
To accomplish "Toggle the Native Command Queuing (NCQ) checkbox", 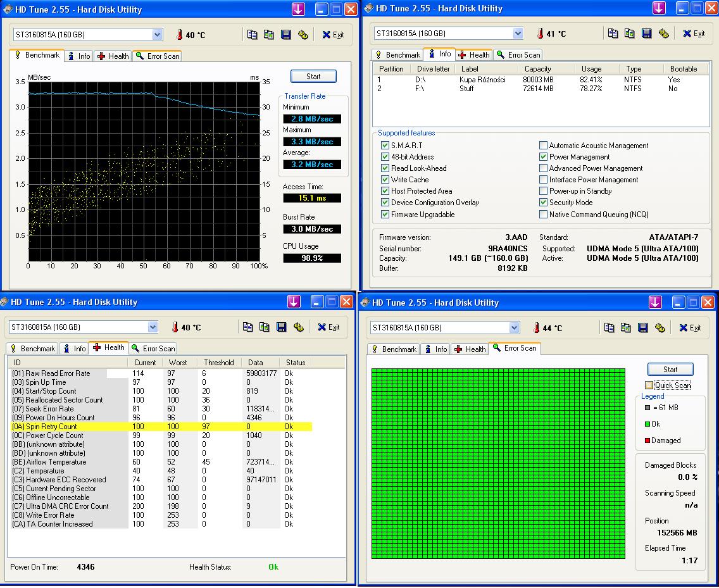I will (543, 215).
